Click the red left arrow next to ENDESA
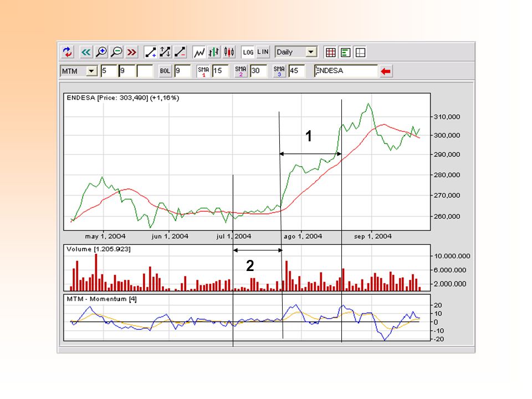 [386, 71]
